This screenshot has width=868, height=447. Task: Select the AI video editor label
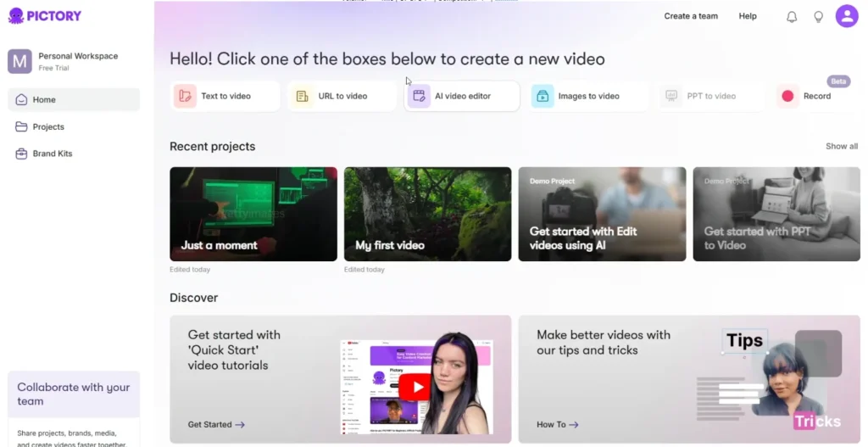(463, 96)
